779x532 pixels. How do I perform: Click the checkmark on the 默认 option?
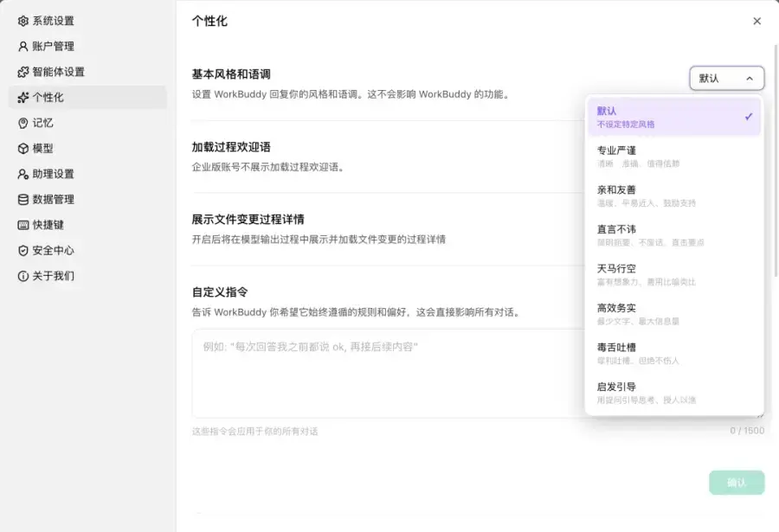tap(749, 117)
